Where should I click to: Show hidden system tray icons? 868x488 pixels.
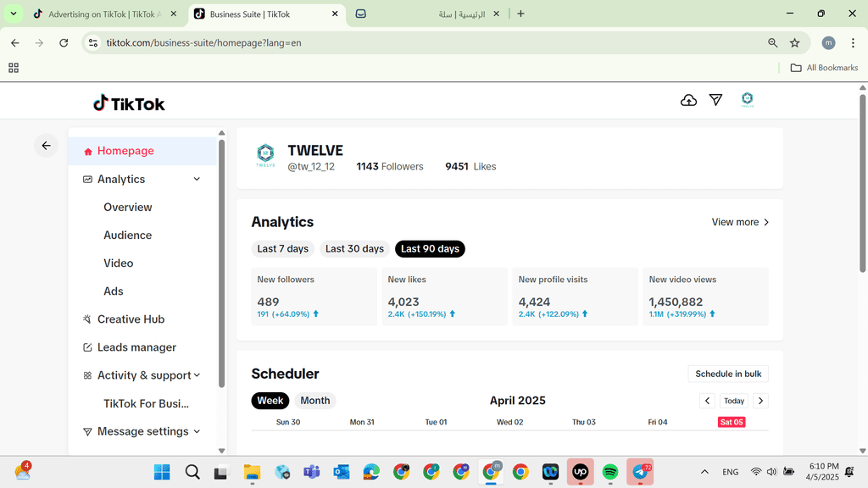[x=704, y=472]
